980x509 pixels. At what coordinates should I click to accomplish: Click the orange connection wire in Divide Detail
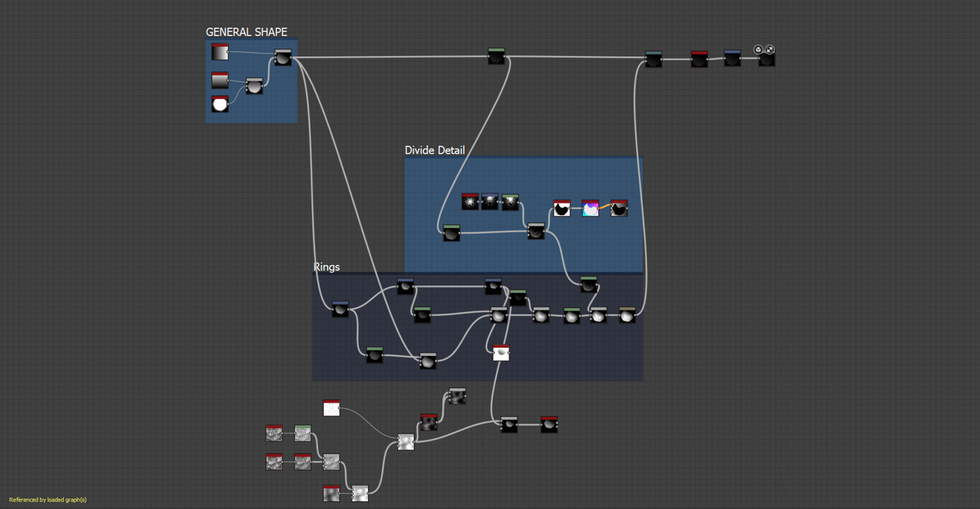click(604, 207)
